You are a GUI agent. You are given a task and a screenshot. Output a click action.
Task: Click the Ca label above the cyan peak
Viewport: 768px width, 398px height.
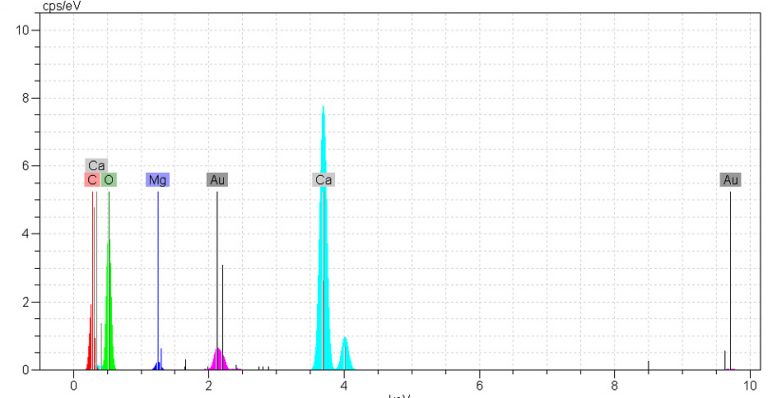(323, 180)
